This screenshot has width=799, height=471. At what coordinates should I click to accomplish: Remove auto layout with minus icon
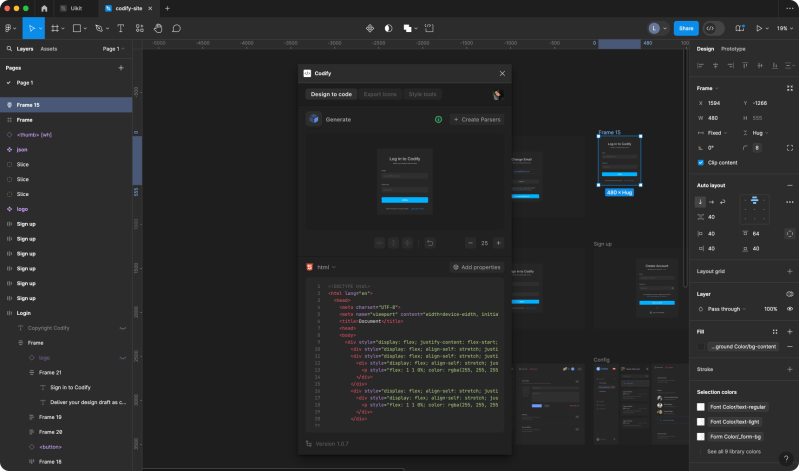[790, 186]
